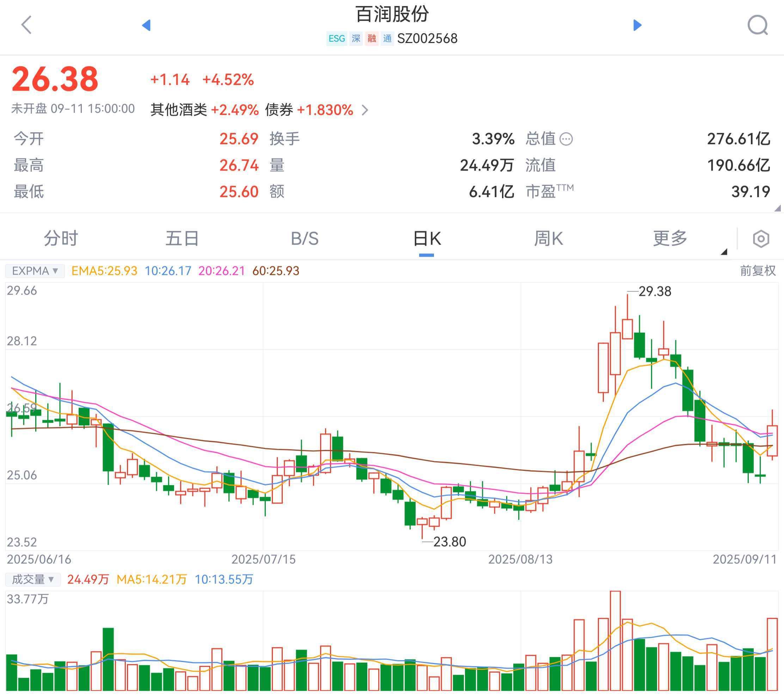Tap the change percent +4.52%
The image size is (784, 698).
coord(228,80)
